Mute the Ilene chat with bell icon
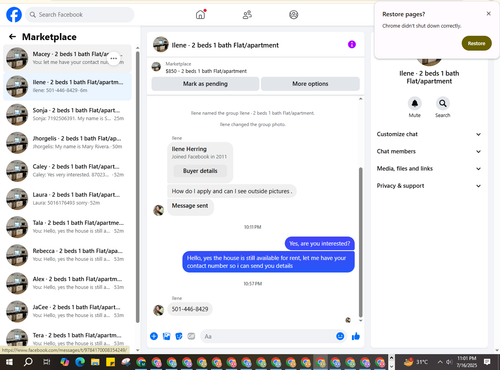The image size is (500, 370). [x=415, y=103]
